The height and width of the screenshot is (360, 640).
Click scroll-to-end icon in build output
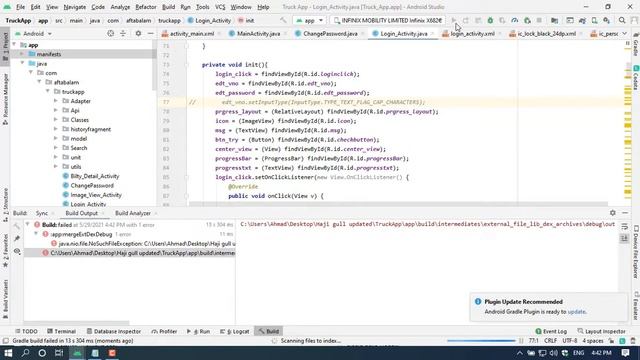point(624,238)
